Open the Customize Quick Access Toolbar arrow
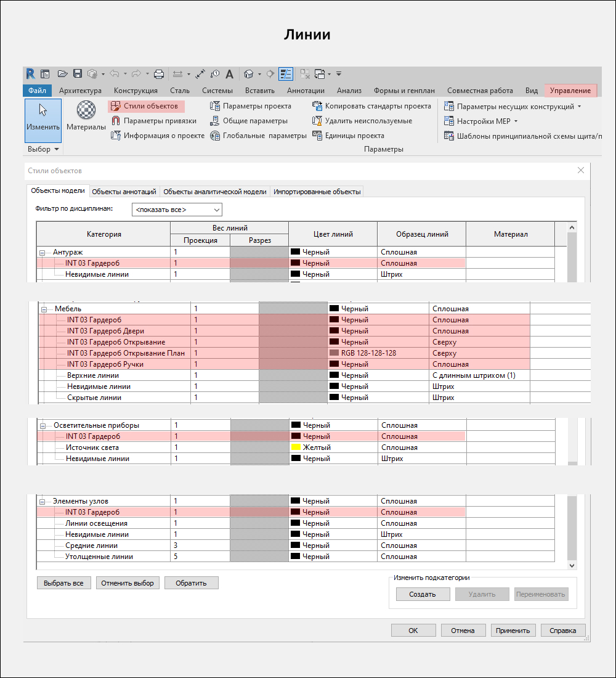Image resolution: width=616 pixels, height=678 pixels. pos(339,74)
